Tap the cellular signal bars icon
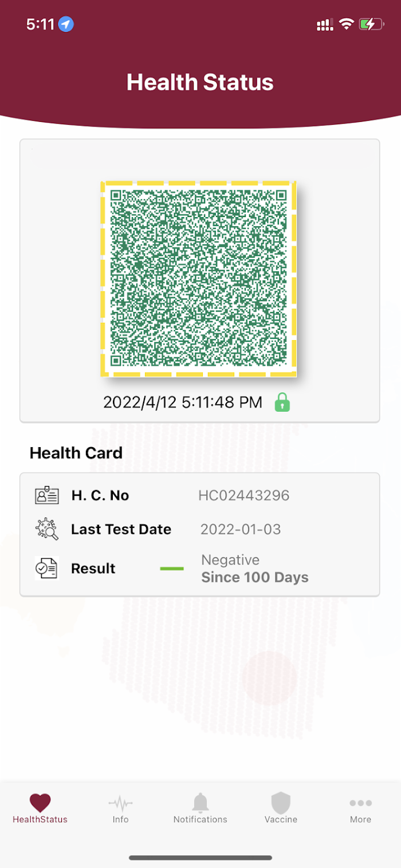This screenshot has width=401, height=868. pyautogui.click(x=325, y=25)
